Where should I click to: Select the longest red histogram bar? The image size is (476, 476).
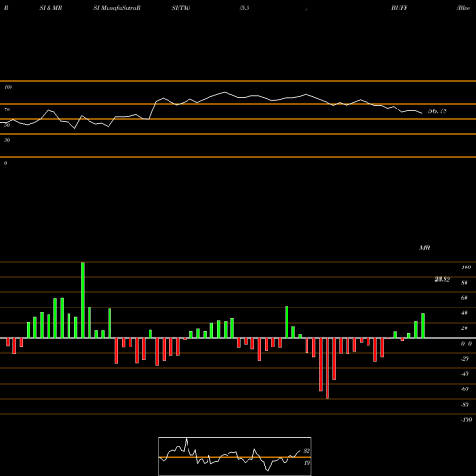[327, 368]
